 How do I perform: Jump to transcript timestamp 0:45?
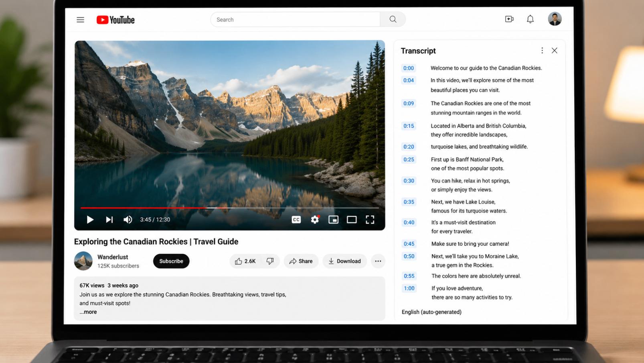pos(409,244)
